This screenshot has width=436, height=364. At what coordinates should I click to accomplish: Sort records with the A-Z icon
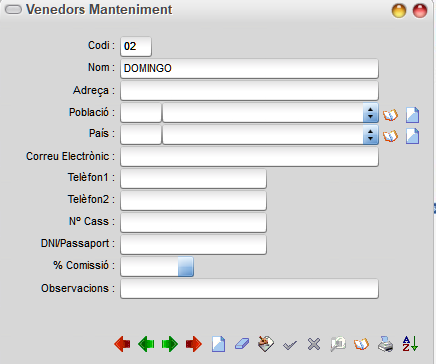click(x=410, y=344)
